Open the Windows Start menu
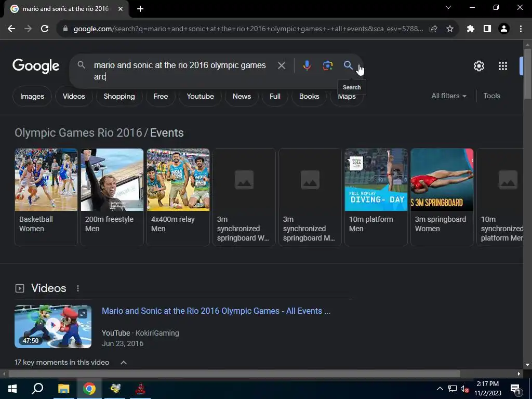The image size is (532, 399). click(x=12, y=389)
